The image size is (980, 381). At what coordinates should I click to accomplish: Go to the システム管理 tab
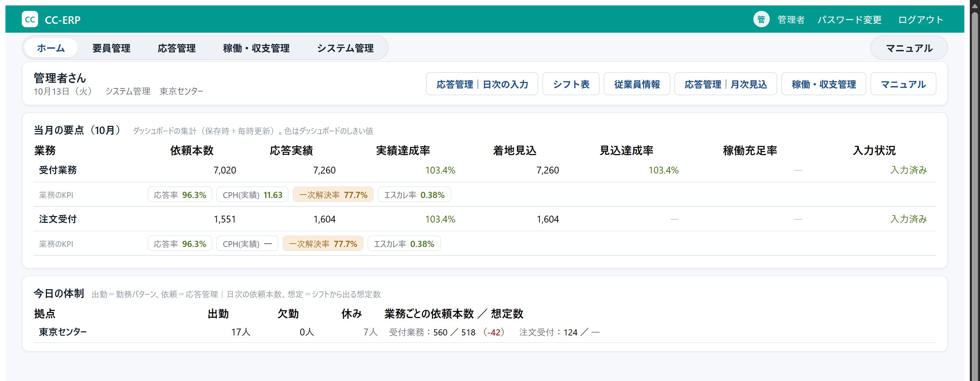(x=345, y=48)
